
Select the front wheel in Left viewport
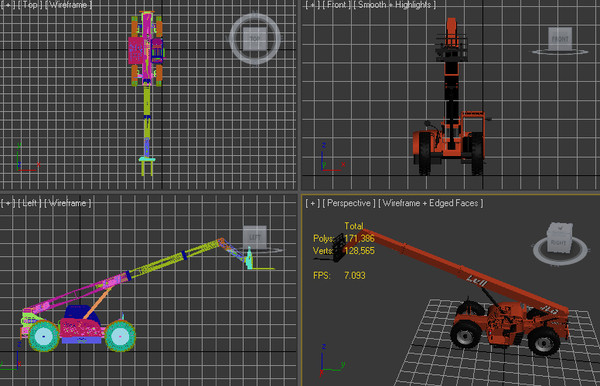(120, 336)
